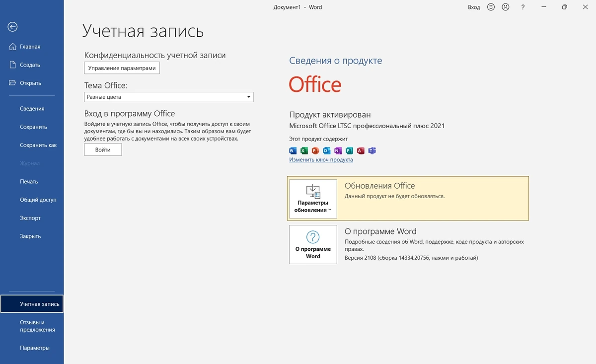Open the Сведения menu item
This screenshot has width=596, height=364.
click(x=32, y=109)
